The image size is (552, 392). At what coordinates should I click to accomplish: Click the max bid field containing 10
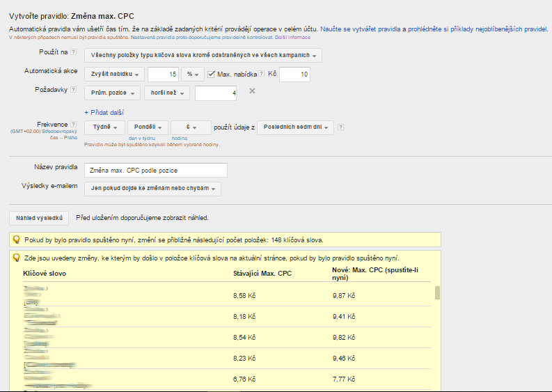294,74
